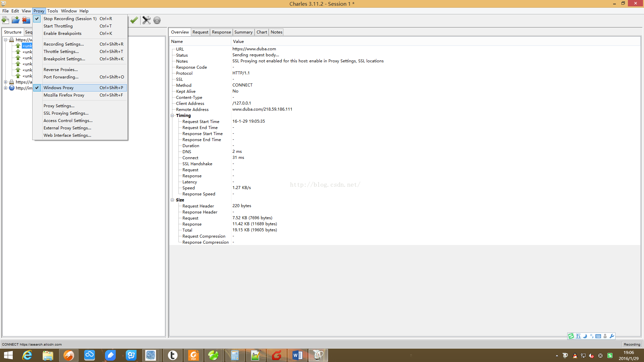Click the Value column header

point(436,42)
